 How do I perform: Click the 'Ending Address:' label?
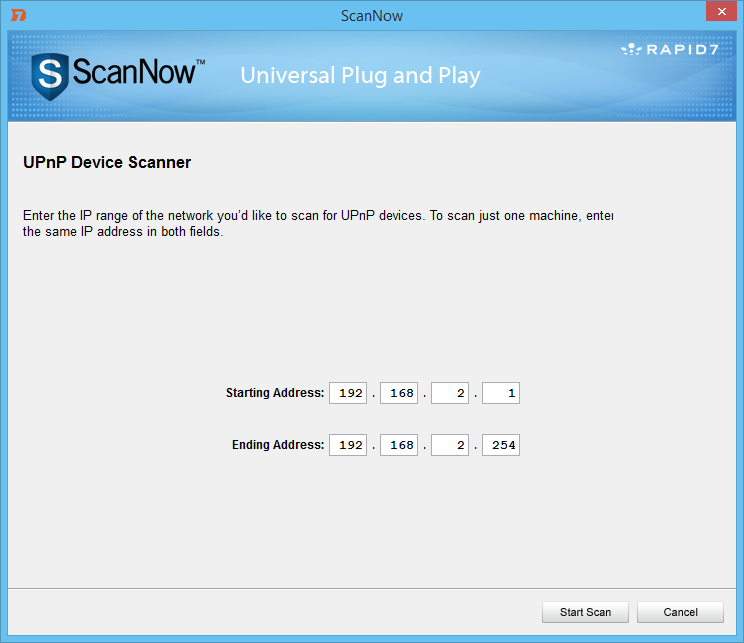[278, 445]
